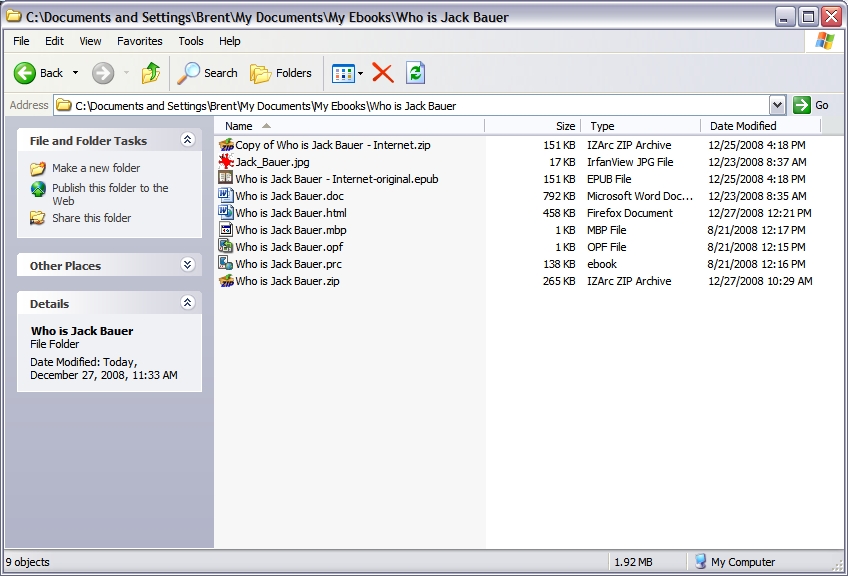Maximize the Explorer window
This screenshot has height=576, width=848.
click(x=808, y=17)
